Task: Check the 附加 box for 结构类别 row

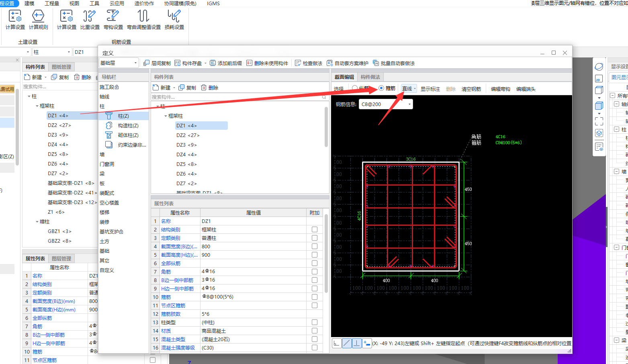Action: (315, 229)
